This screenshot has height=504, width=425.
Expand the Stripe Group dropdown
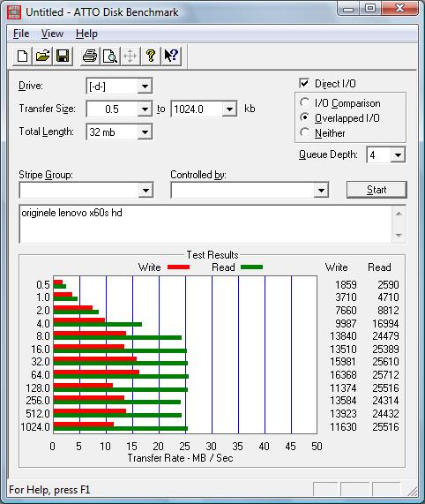[145, 191]
